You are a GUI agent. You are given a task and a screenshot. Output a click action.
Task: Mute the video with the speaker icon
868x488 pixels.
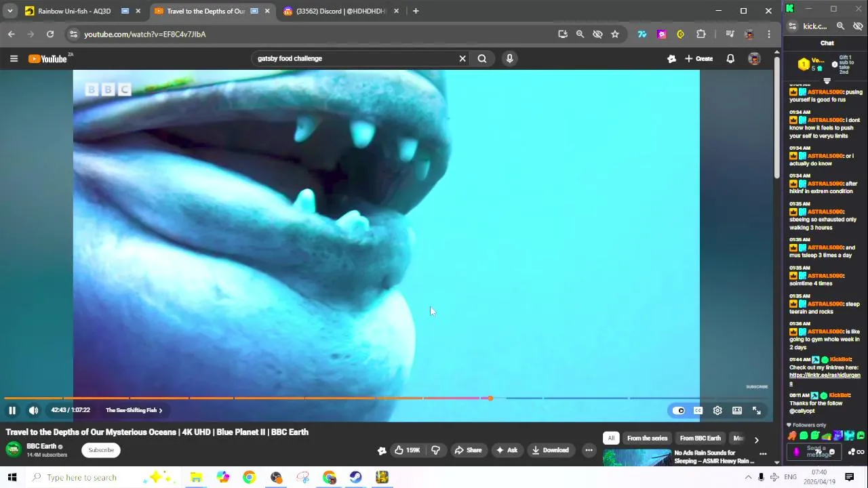point(33,410)
